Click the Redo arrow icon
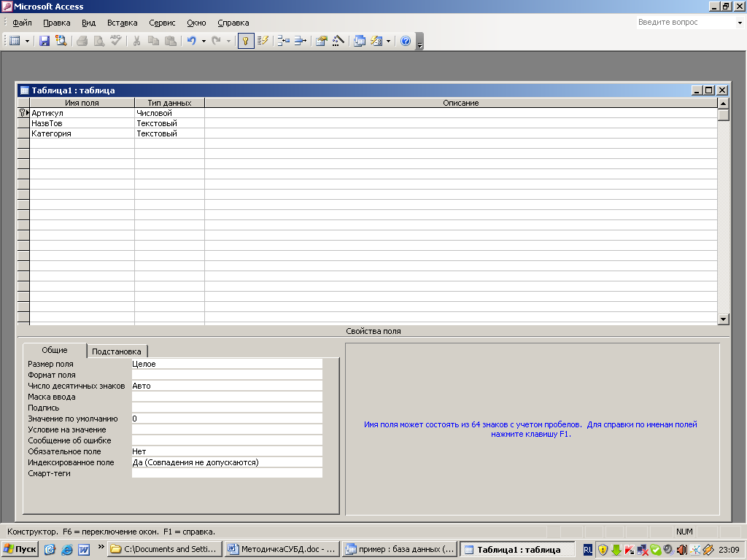 pos(216,41)
